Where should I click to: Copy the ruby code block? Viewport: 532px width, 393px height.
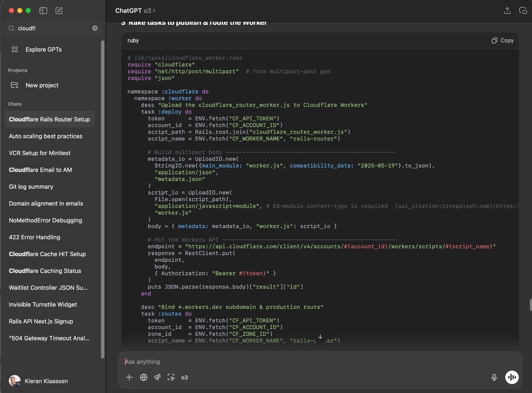(x=502, y=40)
